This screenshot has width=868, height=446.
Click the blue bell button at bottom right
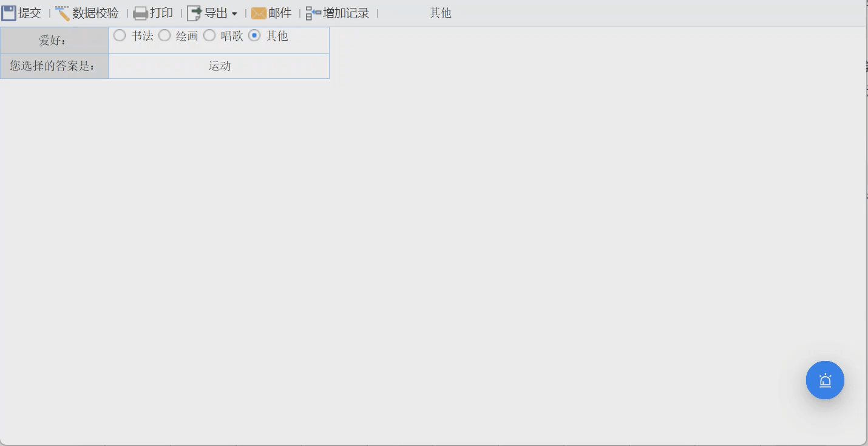[825, 380]
